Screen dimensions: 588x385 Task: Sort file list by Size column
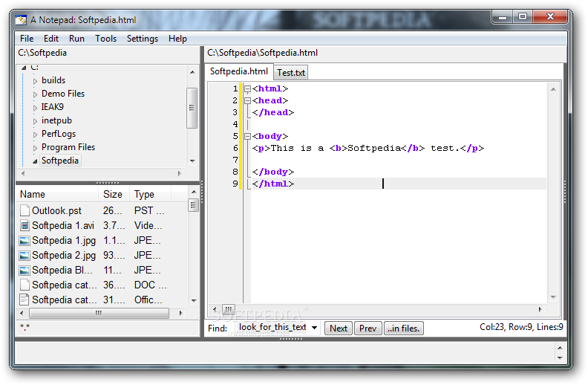(x=114, y=195)
